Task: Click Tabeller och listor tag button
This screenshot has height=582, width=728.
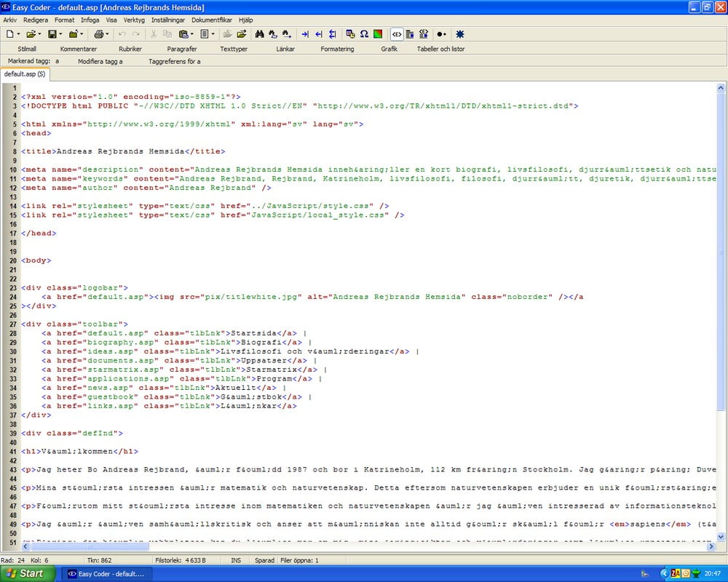Action: pyautogui.click(x=440, y=49)
